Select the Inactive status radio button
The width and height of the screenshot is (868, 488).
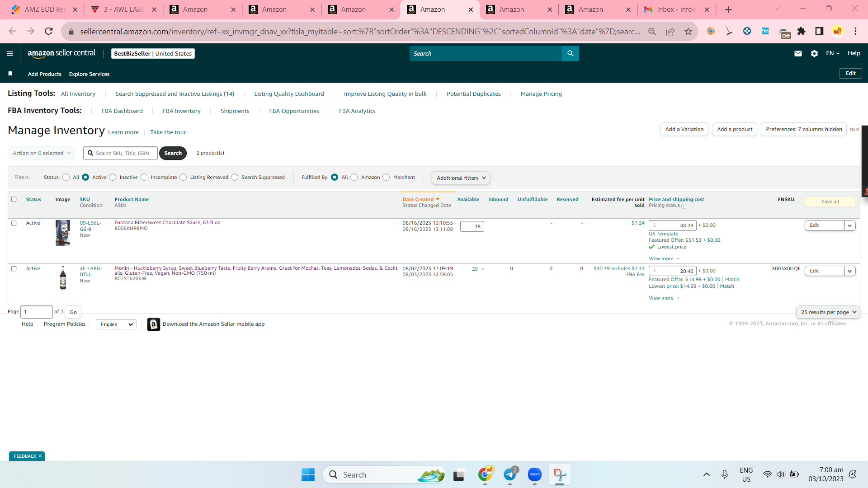(x=113, y=177)
